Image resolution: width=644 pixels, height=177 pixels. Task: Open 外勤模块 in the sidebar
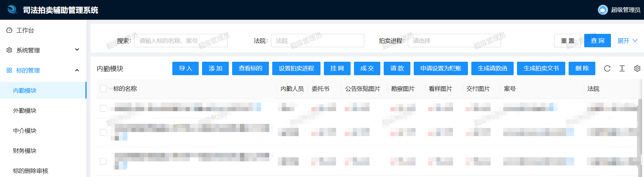point(43,110)
